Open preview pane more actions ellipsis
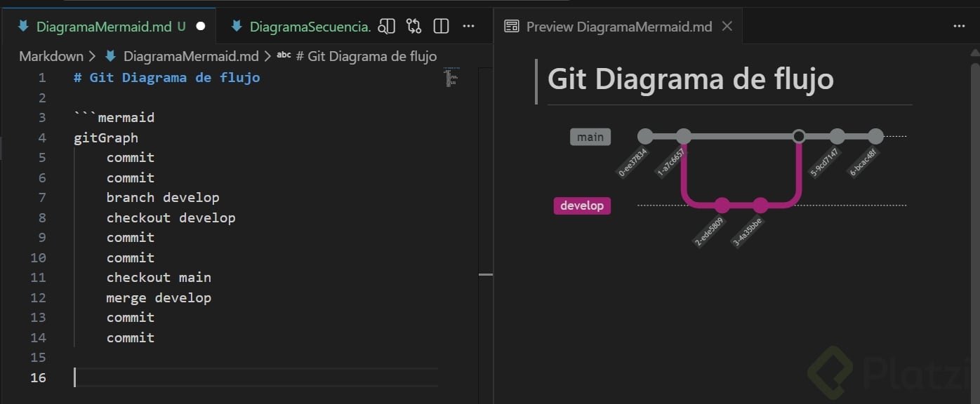Viewport: 980px width, 404px height. [959, 27]
